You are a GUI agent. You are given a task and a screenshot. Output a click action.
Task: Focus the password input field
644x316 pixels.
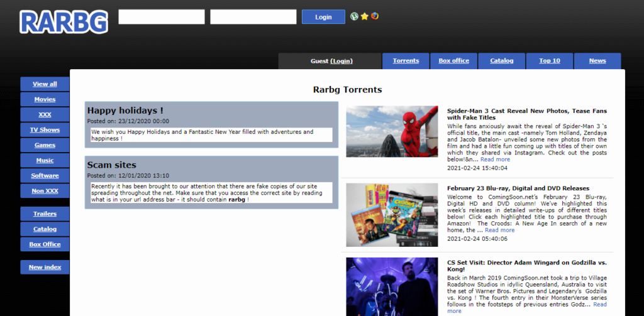pos(253,17)
